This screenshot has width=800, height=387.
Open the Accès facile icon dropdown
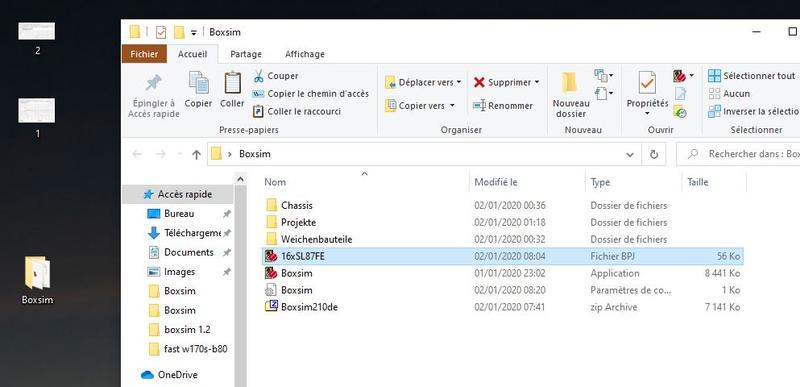pyautogui.click(x=604, y=93)
